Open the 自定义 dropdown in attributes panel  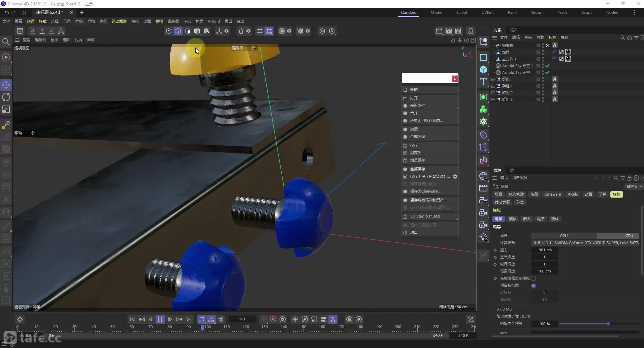[634, 186]
